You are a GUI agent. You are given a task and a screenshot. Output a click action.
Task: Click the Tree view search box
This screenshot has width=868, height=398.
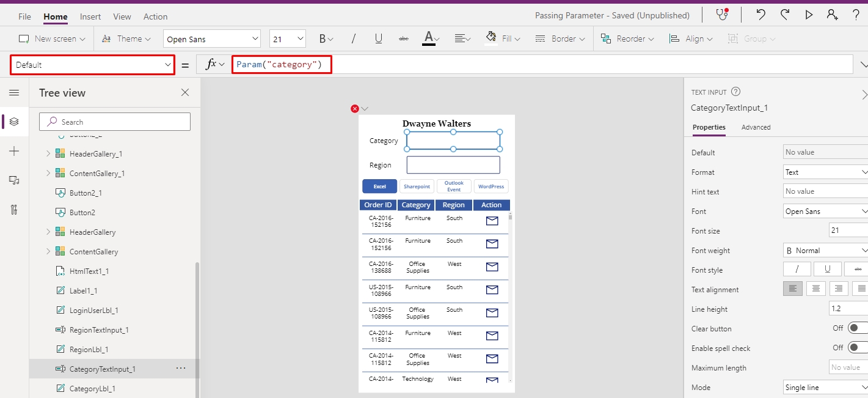coord(115,122)
